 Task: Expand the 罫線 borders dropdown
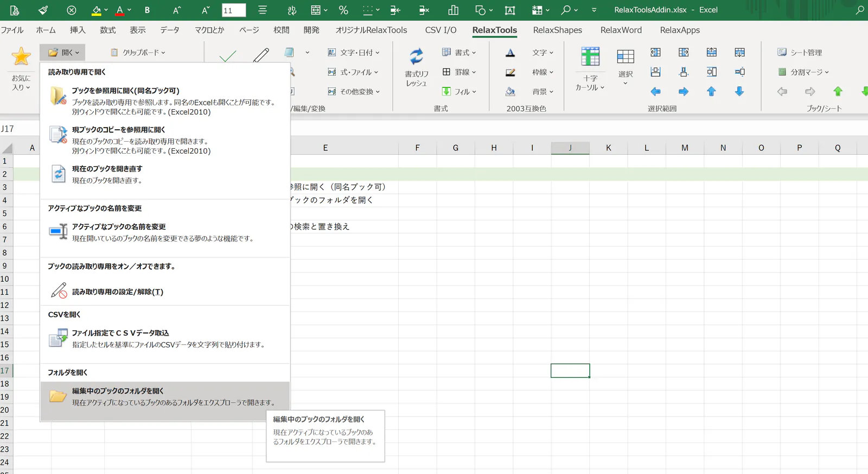click(x=459, y=72)
